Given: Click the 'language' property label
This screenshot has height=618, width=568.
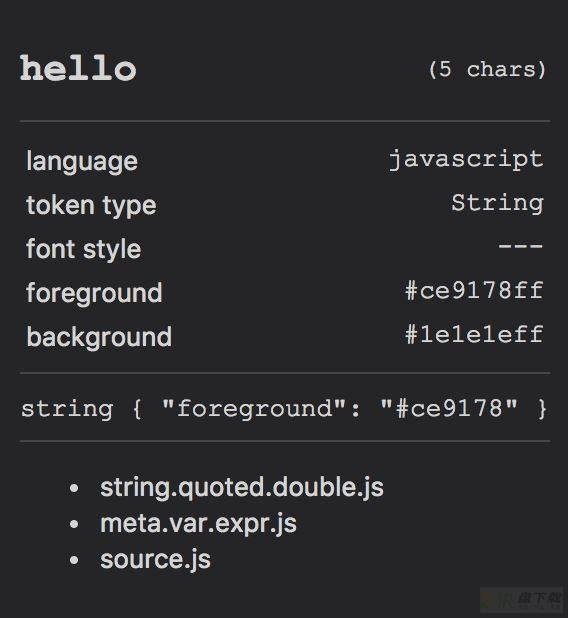Looking at the screenshot, I should pyautogui.click(x=82, y=162).
